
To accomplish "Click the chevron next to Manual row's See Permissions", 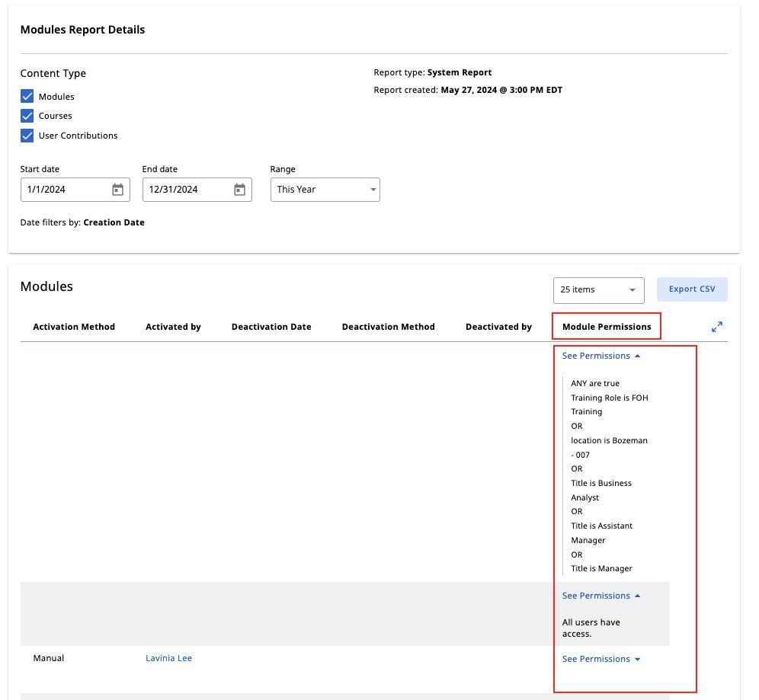I will [x=637, y=659].
